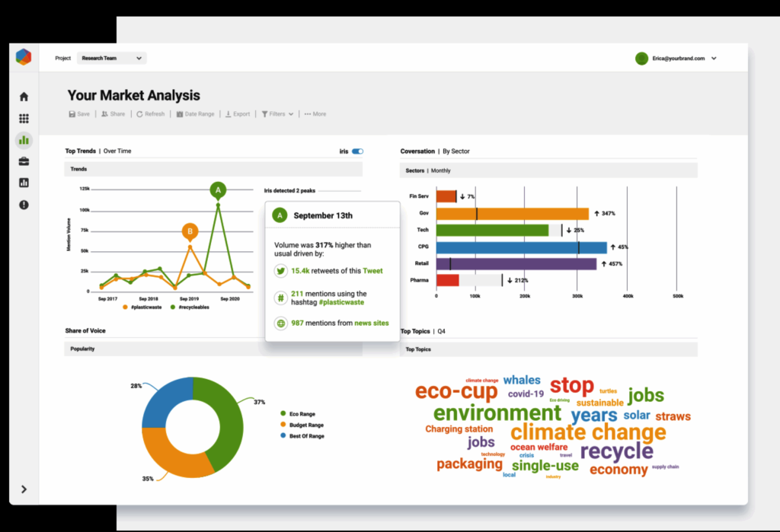Expand the sidebar with the arrow
Viewport: 780px width, 532px height.
click(24, 489)
